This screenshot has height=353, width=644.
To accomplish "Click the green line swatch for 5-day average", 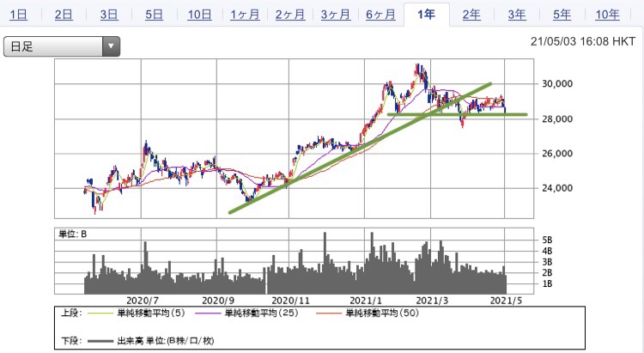I will [x=100, y=313].
